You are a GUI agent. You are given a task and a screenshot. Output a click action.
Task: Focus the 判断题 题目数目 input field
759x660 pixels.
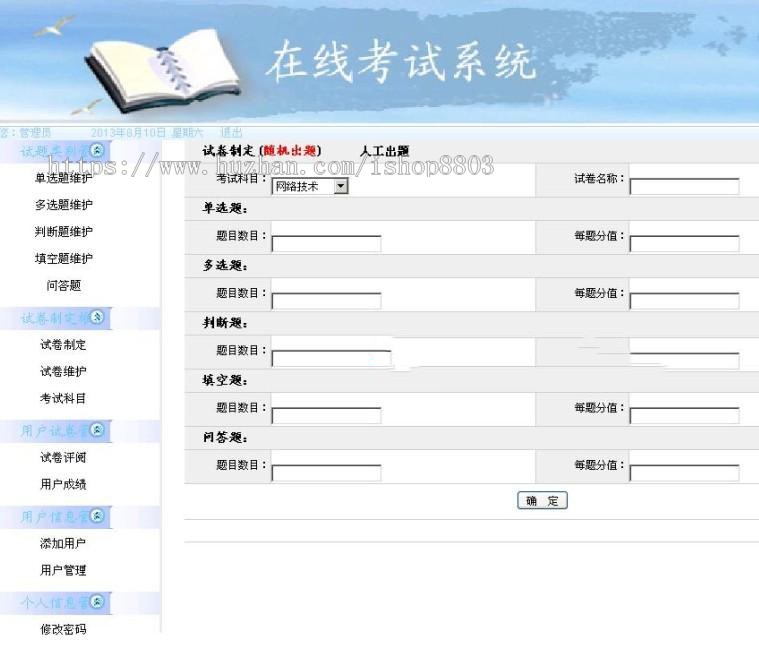tap(332, 358)
